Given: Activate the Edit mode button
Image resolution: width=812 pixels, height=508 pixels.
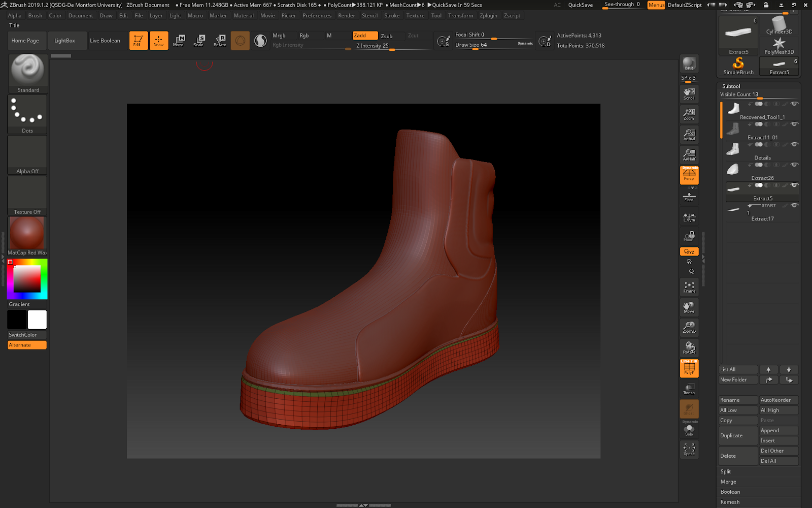Looking at the screenshot, I should coord(139,41).
